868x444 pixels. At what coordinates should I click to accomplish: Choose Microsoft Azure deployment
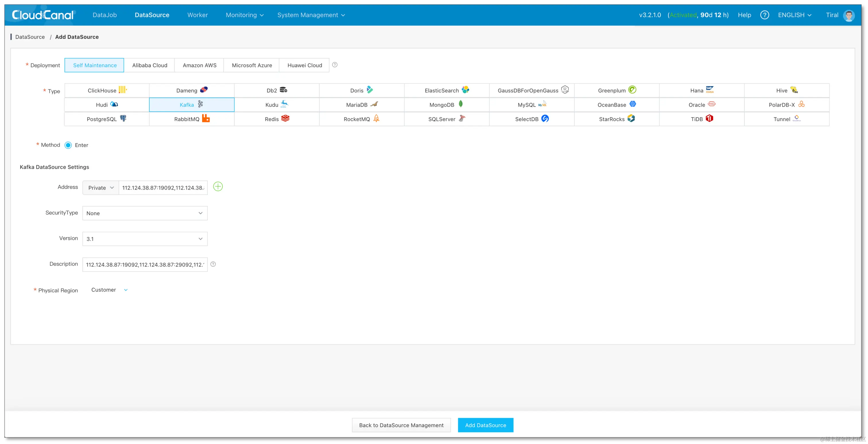click(x=252, y=65)
